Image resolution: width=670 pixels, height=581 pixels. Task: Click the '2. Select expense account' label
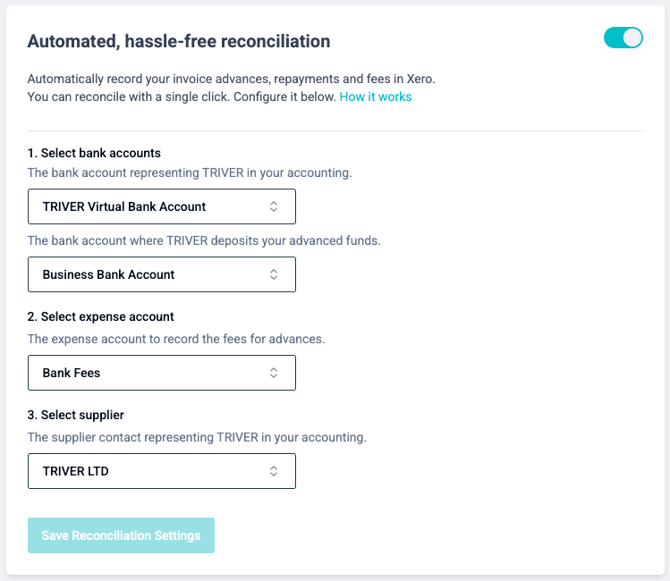(x=100, y=317)
